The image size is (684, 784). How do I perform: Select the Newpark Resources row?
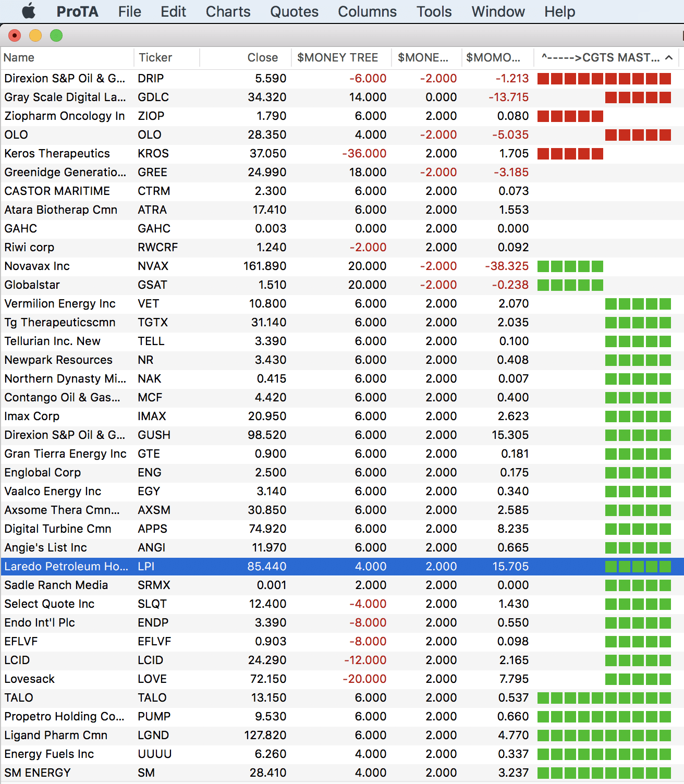pos(342,360)
